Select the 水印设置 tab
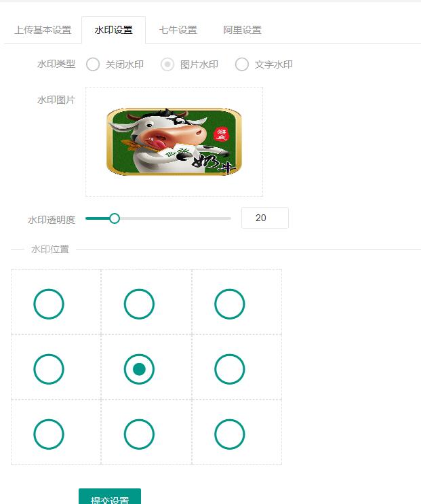421x504 pixels. (x=113, y=31)
